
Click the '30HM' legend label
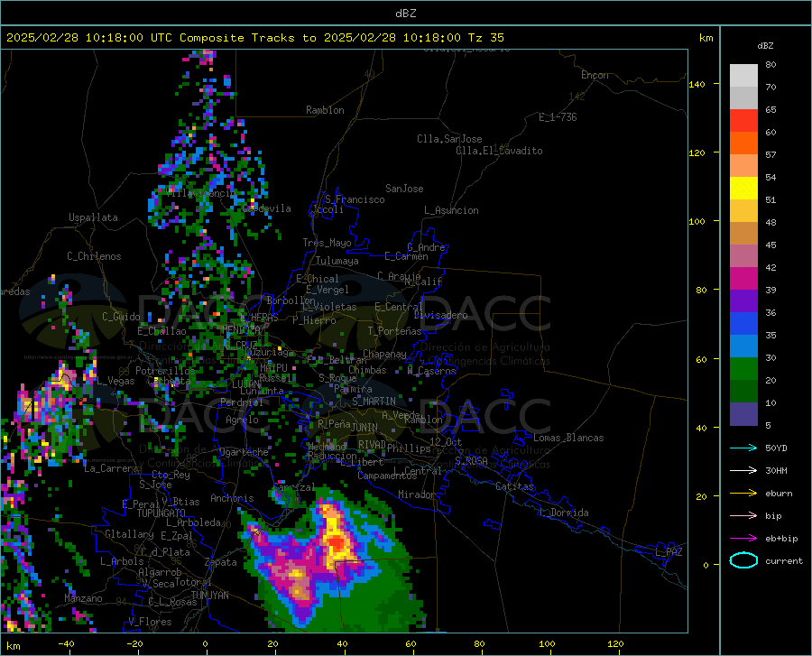click(776, 470)
